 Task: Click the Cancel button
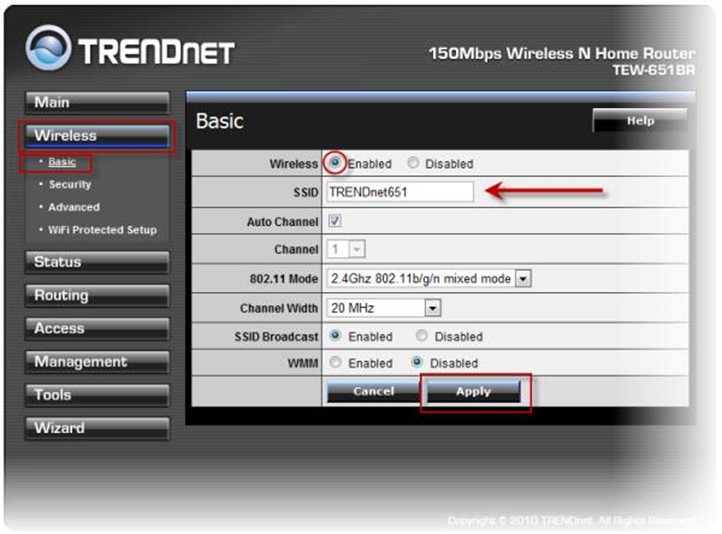tap(373, 392)
